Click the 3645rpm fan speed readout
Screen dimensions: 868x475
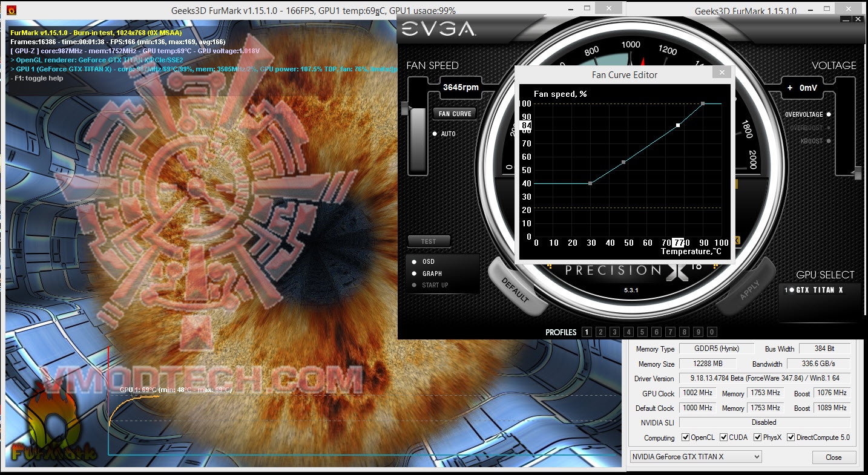[461, 87]
